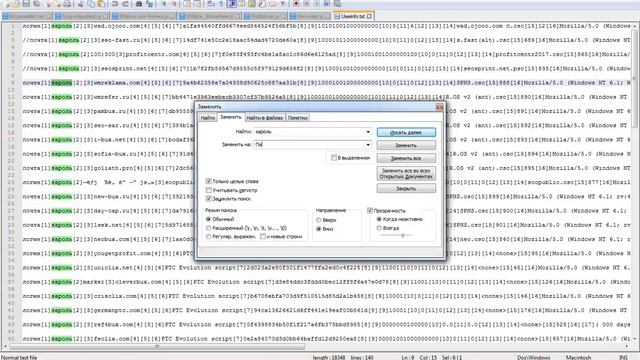The width and height of the screenshot is (640, 360).
Task: Enable the 'и новые строки' checkbox
Action: [263, 236]
